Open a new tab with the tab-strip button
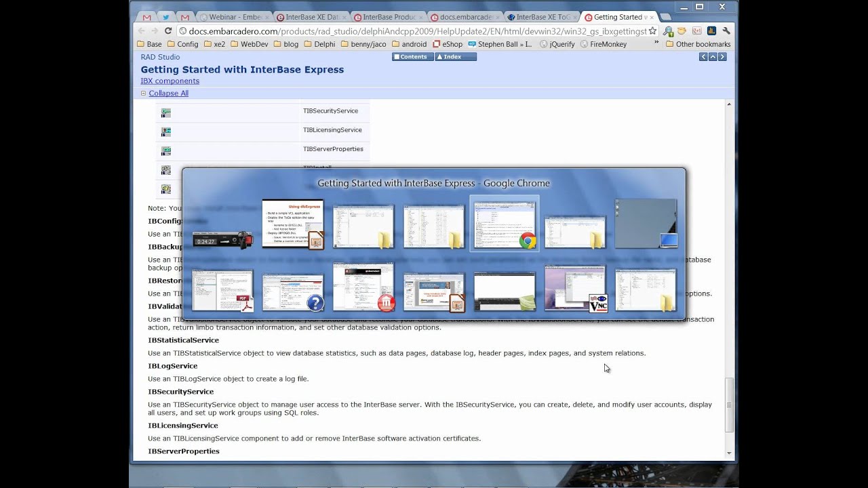Image resolution: width=868 pixels, height=488 pixels. [x=666, y=17]
